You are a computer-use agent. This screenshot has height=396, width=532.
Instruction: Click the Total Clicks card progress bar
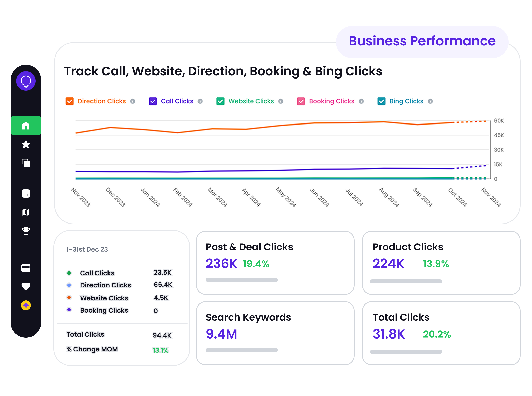(406, 352)
